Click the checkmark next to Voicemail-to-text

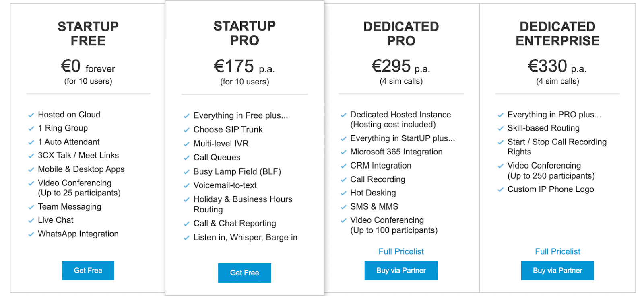(x=187, y=185)
